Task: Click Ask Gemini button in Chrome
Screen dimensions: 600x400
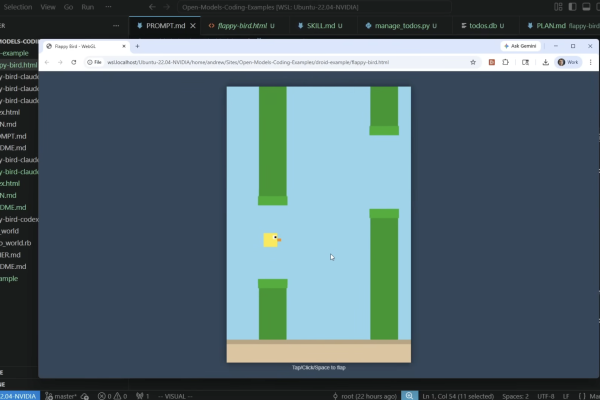Action: [520, 46]
